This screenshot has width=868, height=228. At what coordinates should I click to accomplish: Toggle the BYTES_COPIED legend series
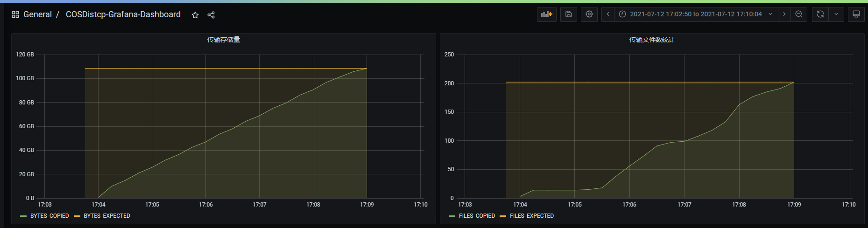tap(49, 216)
